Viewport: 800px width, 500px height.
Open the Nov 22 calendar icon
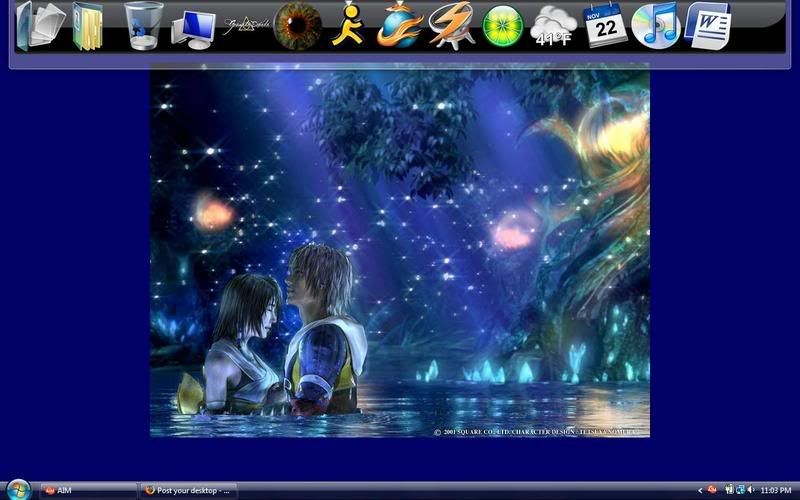(605, 25)
